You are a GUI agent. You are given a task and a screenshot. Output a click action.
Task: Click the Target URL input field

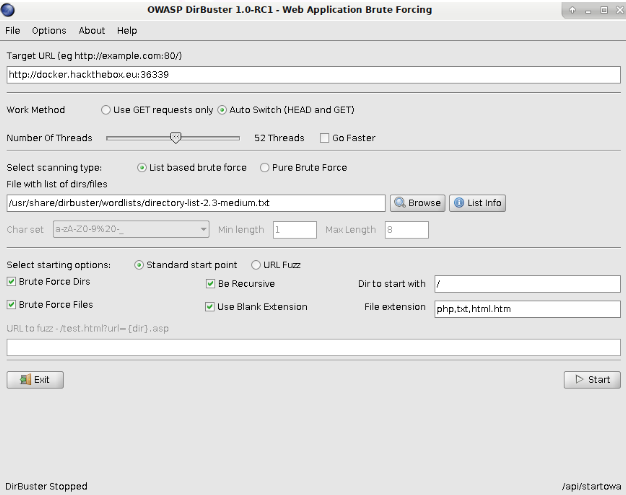point(313,75)
